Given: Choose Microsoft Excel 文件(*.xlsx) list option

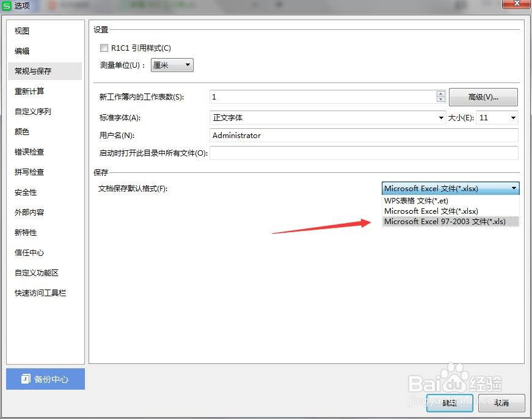Looking at the screenshot, I should (x=450, y=211).
